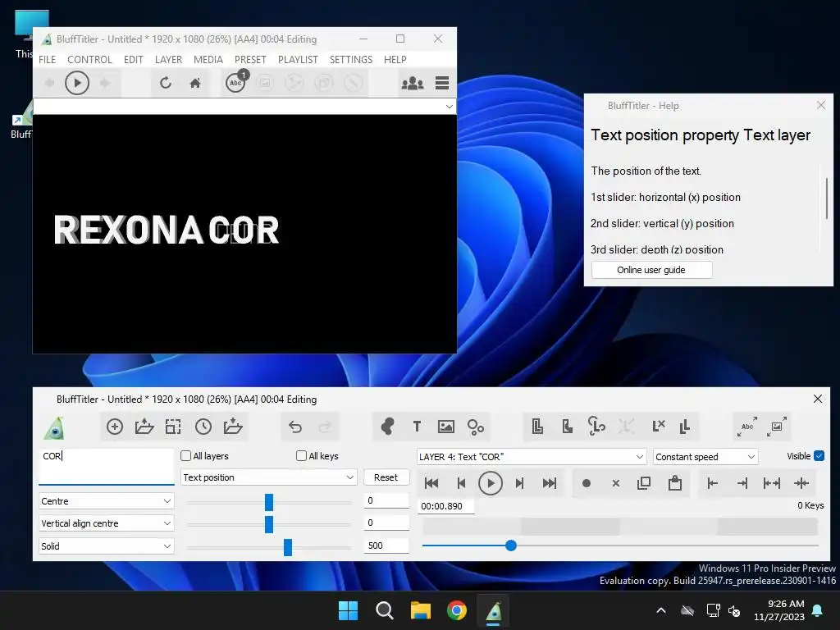Screen dimensions: 840x630
Task: Click the paste key clipboard icon
Action: coord(675,483)
